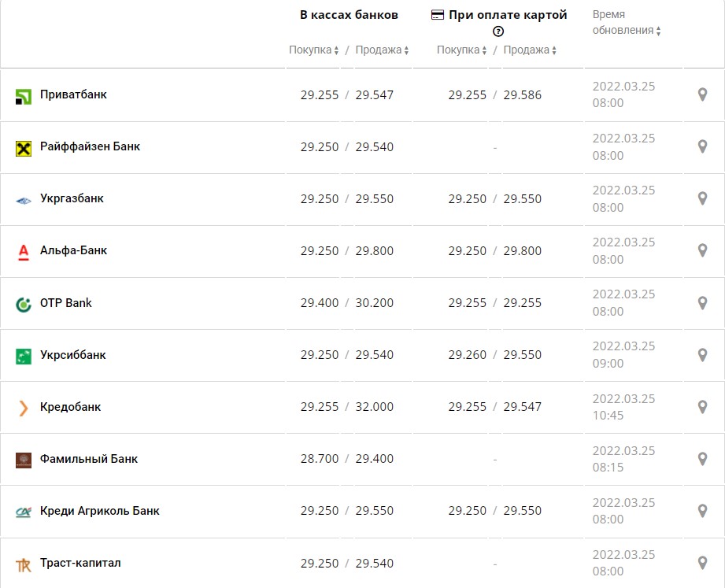
Task: Click the Райффайзен Банк logo icon
Action: pyautogui.click(x=24, y=147)
